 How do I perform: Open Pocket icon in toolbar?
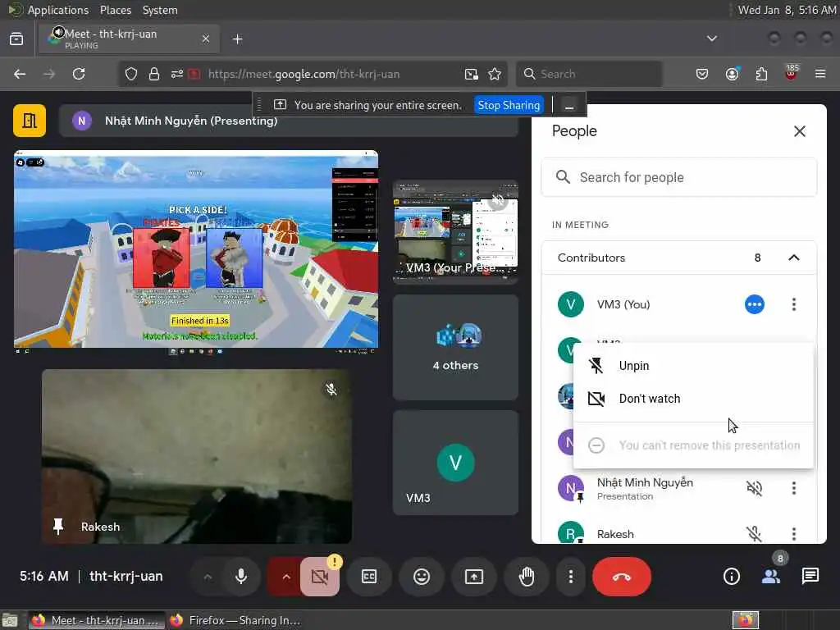click(702, 74)
